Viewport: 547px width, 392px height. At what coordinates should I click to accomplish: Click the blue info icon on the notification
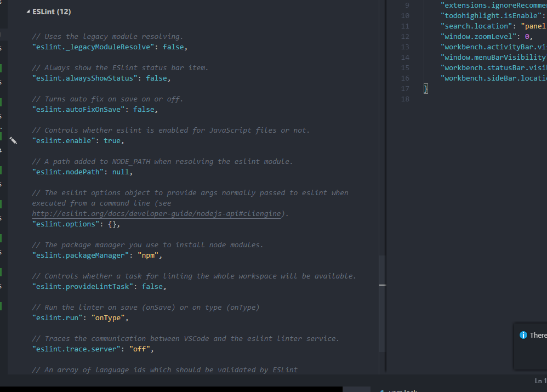click(523, 335)
